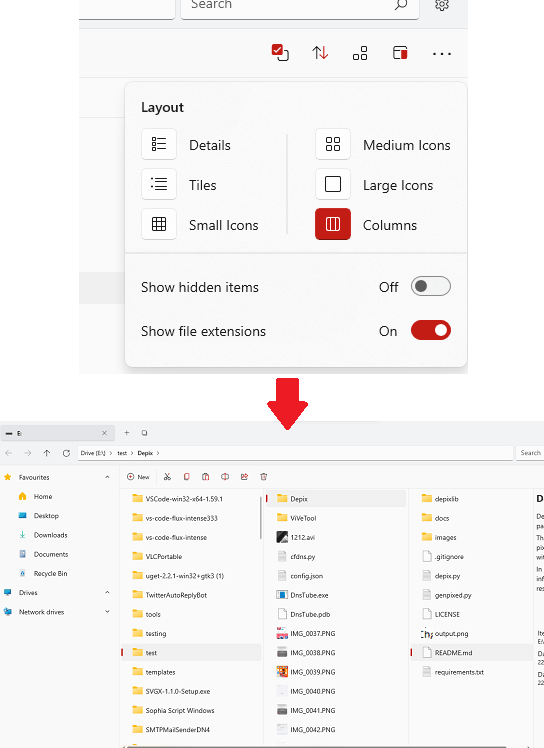Viewport: 544px width, 748px height.
Task: Open the three-dot more options menu
Action: (x=441, y=54)
